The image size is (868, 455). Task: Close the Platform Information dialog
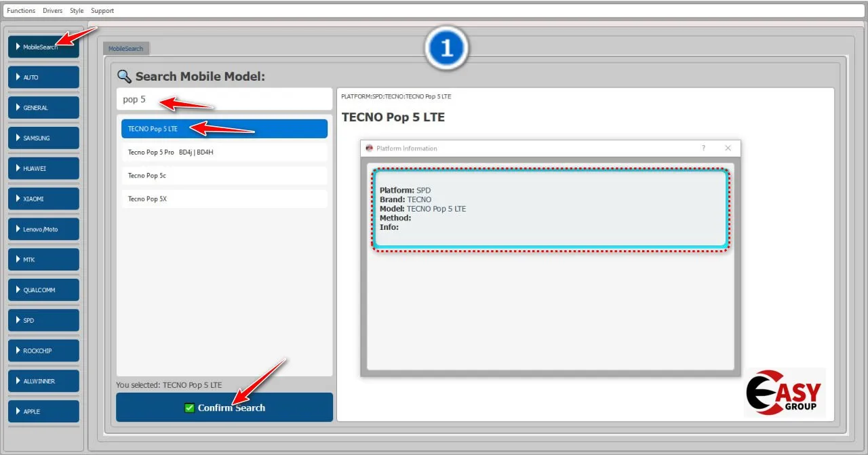pos(728,148)
